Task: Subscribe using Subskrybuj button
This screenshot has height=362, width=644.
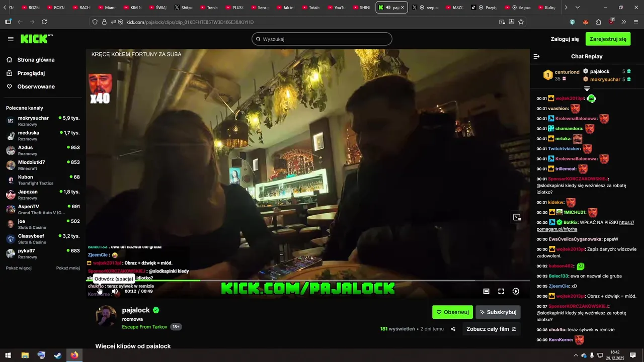Action: point(498,312)
